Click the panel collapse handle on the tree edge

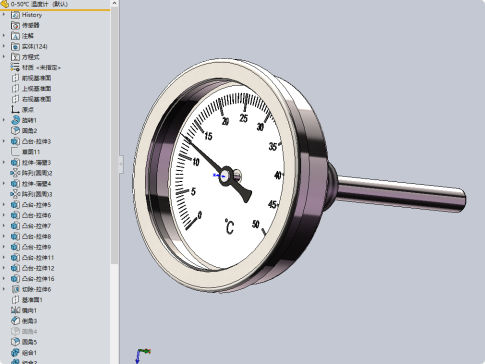click(121, 164)
